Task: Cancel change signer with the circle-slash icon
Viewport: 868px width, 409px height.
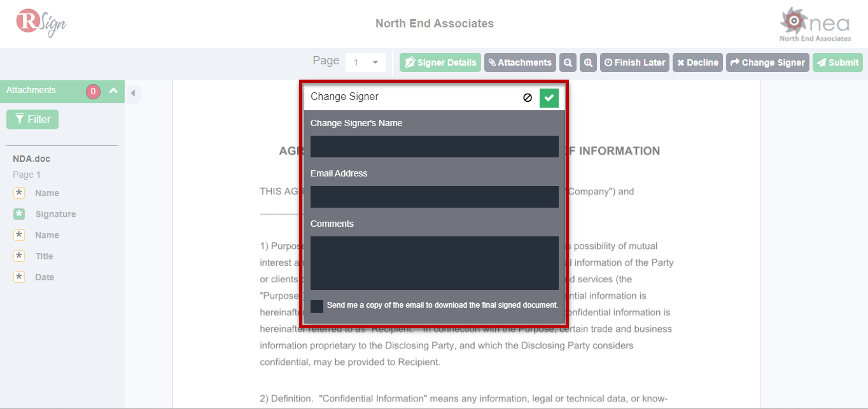Action: click(528, 97)
